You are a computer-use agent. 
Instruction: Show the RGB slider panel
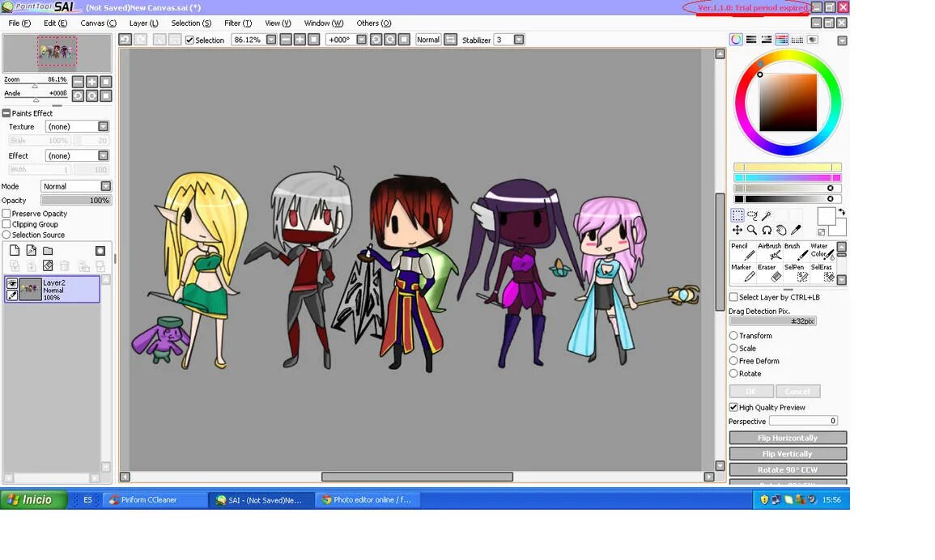tap(751, 40)
